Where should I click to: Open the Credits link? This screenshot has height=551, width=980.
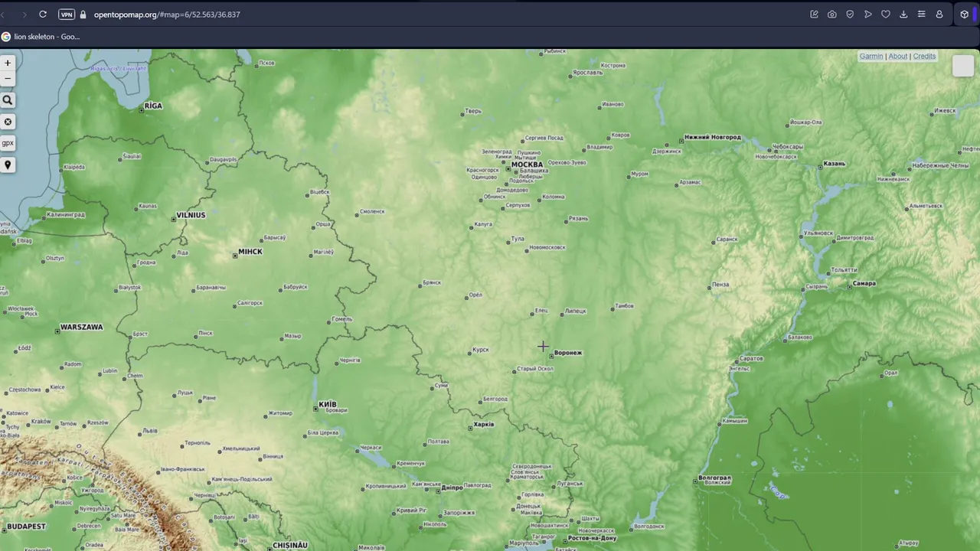coord(924,57)
